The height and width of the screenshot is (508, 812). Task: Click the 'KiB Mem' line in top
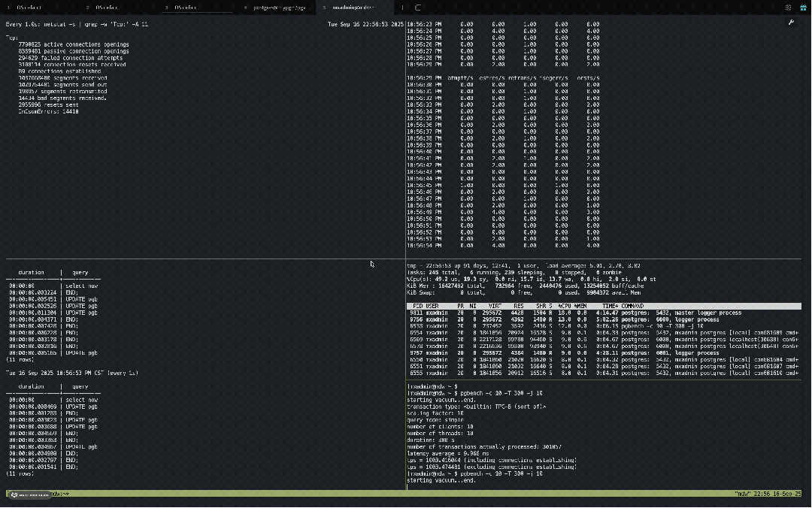pyautogui.click(x=525, y=286)
